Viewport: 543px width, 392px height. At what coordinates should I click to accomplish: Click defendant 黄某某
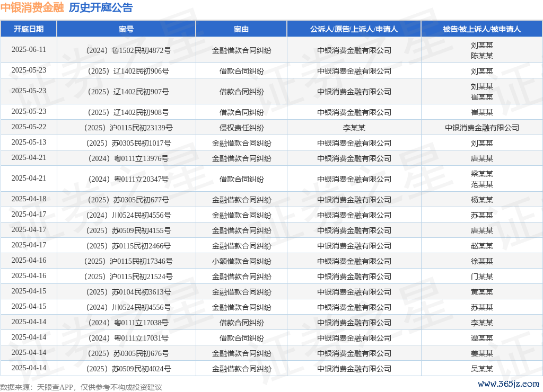pos(481,292)
